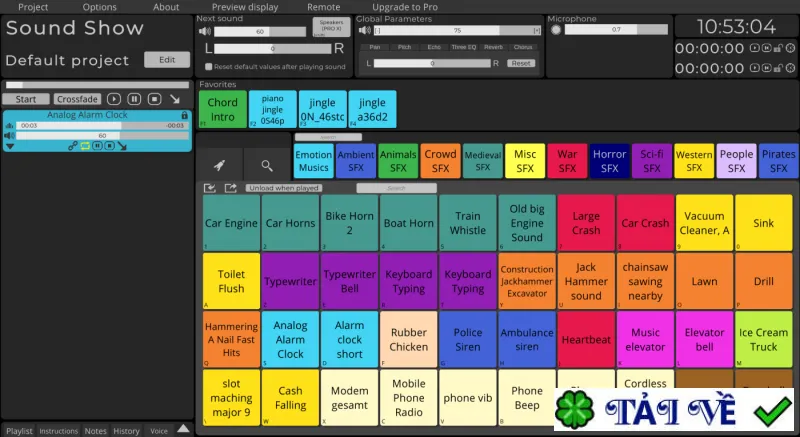Image resolution: width=800 pixels, height=437 pixels.
Task: Open the second timer's settings gear
Action: [x=790, y=68]
